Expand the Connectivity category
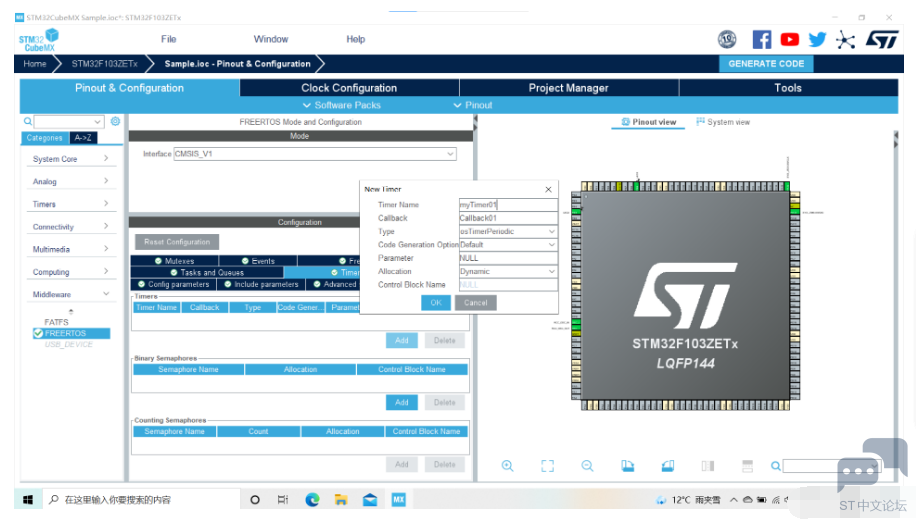Viewport: 916px width, 521px height. [71, 227]
